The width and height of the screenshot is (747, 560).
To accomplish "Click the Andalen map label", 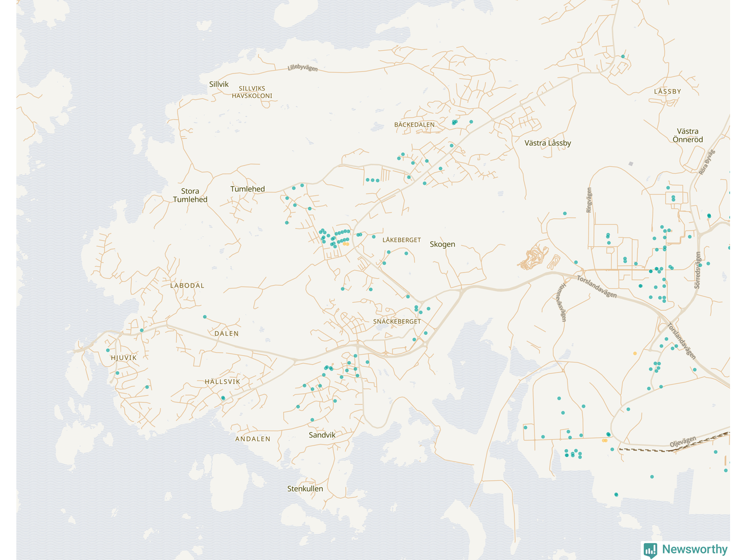I will pyautogui.click(x=253, y=439).
